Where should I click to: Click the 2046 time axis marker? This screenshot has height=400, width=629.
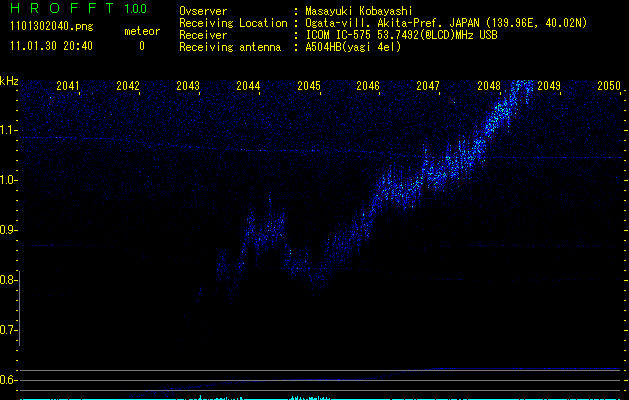click(368, 85)
